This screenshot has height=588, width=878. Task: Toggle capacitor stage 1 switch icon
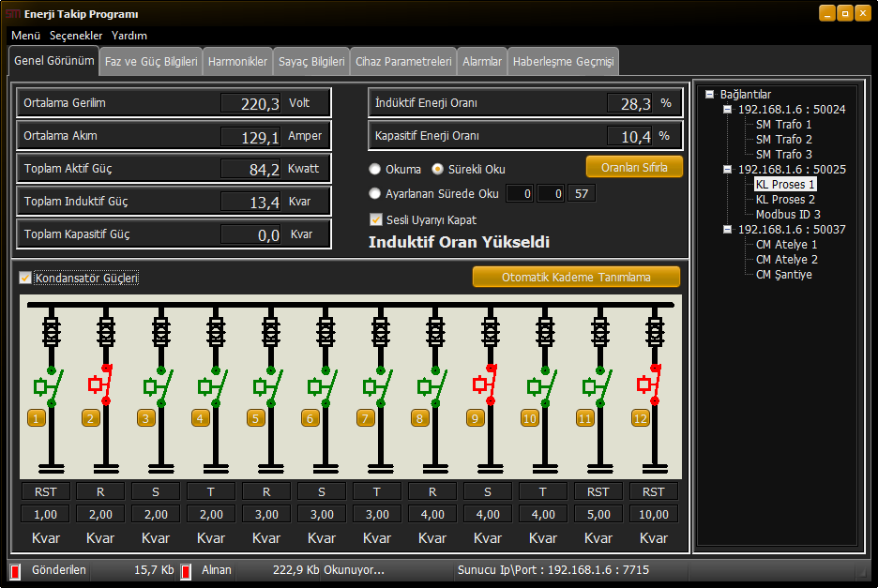[49, 386]
